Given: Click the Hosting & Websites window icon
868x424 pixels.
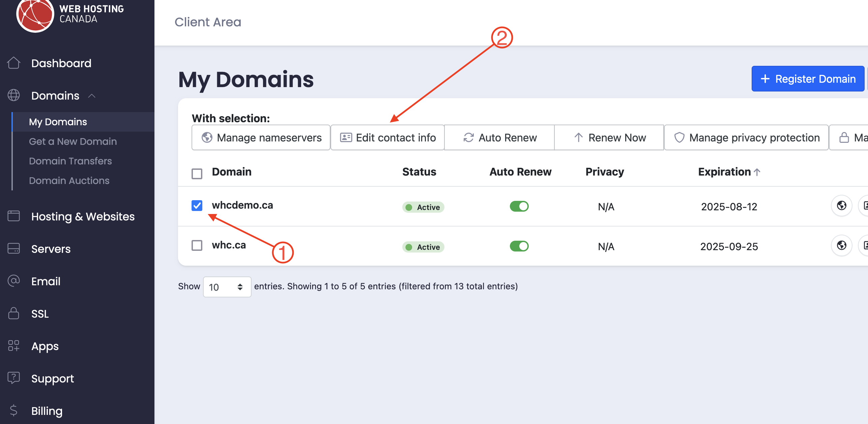Looking at the screenshot, I should click(13, 216).
